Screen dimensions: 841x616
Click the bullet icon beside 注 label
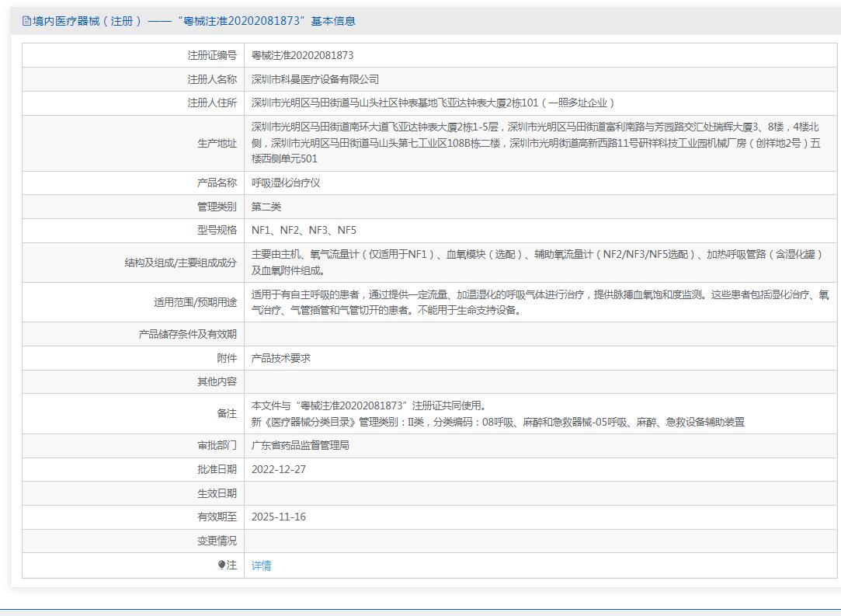coord(222,565)
